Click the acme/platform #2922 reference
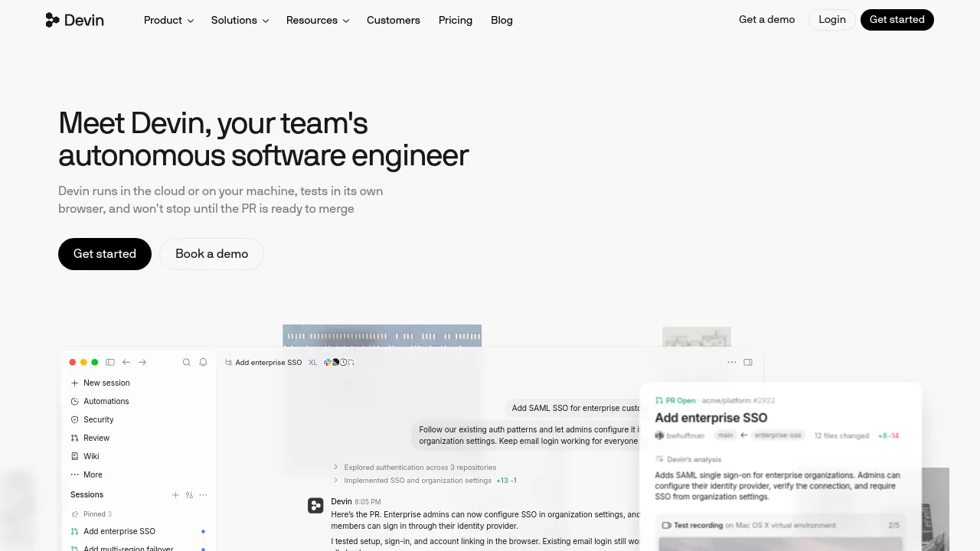The image size is (980, 551). click(x=738, y=400)
